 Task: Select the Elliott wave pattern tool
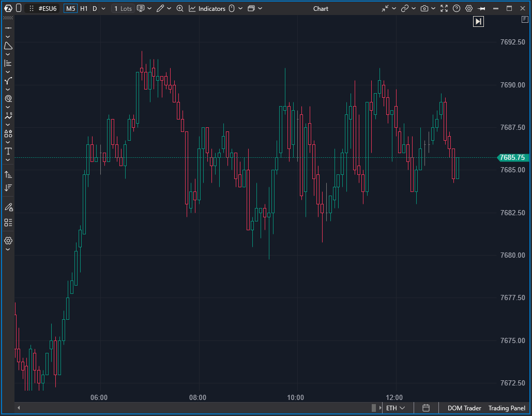(x=8, y=116)
